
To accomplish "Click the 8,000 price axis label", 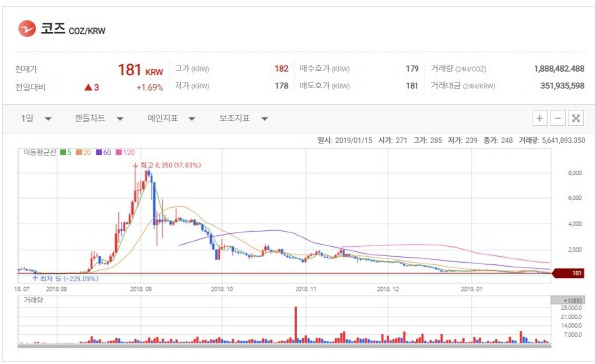I will click(x=575, y=173).
